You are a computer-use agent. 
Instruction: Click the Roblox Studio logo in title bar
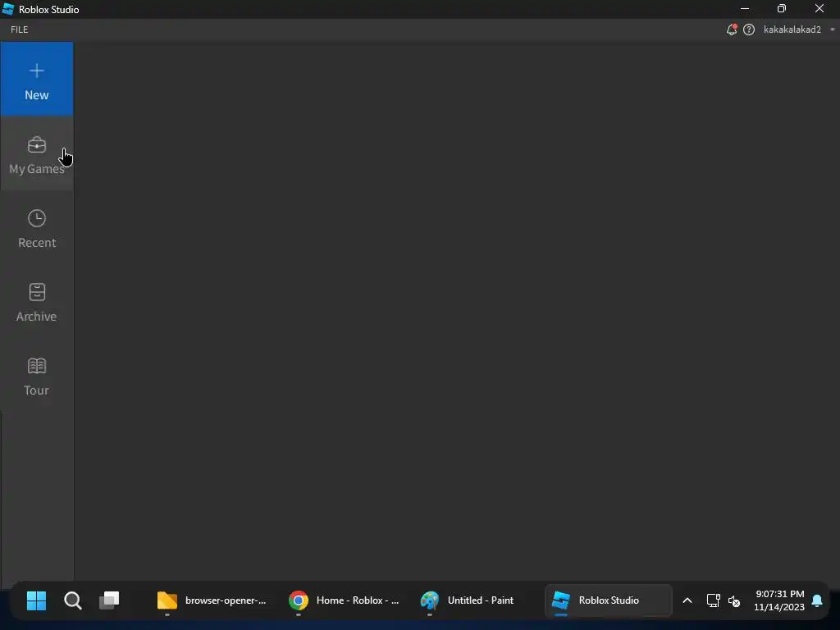[8, 9]
